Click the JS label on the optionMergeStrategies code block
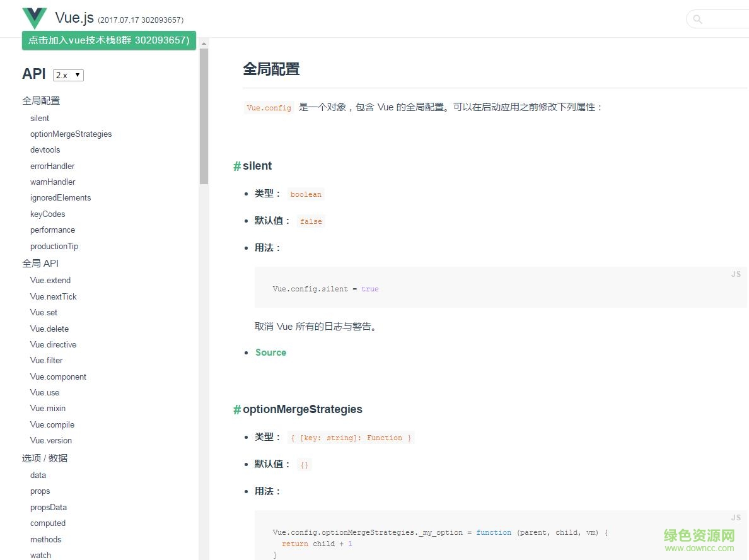The height and width of the screenshot is (560, 749). point(735,517)
